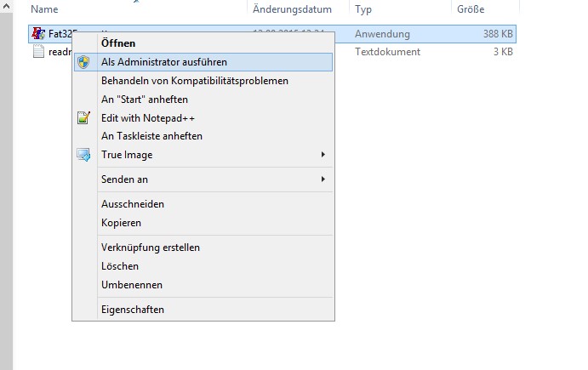Select "Behandeln von Kompatibilitätsproblemen"

[194, 81]
